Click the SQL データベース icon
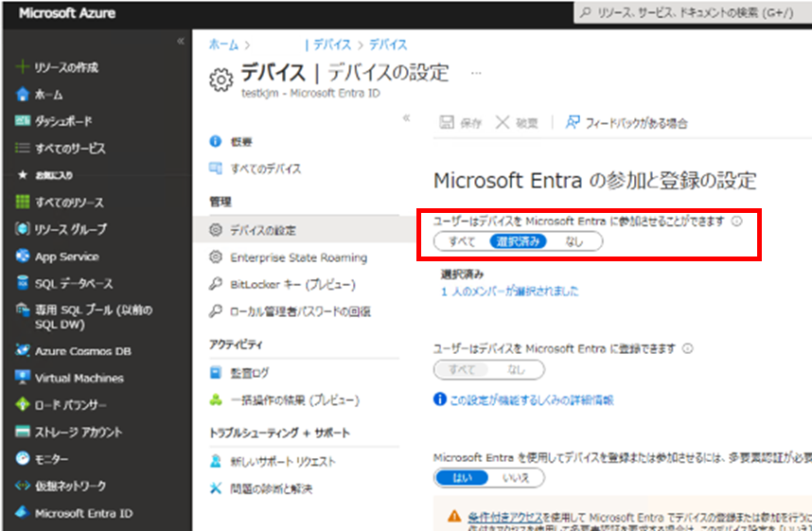Image resolution: width=812 pixels, height=531 pixels. point(23,283)
